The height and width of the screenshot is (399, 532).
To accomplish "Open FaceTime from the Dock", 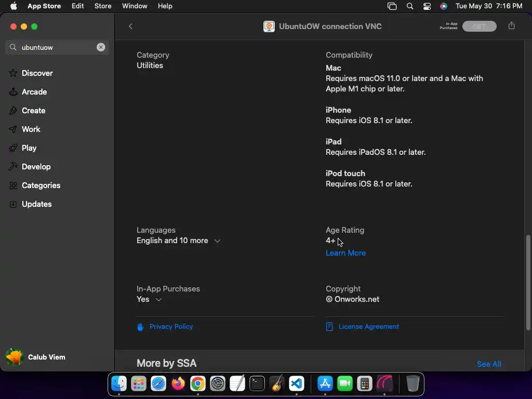I will 345,384.
